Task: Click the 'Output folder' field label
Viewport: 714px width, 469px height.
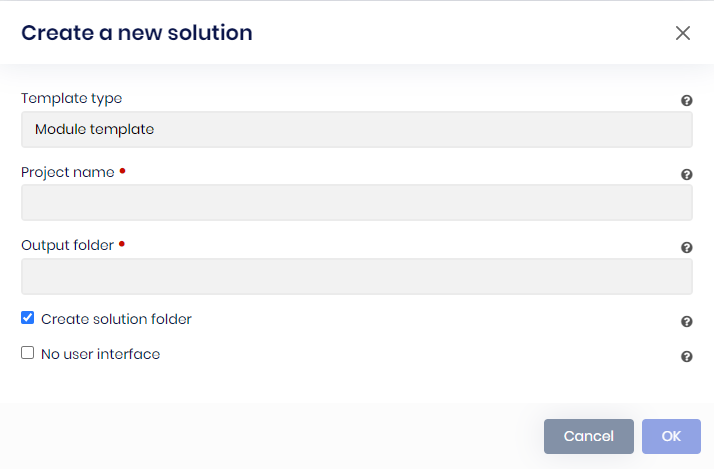Action: click(x=67, y=245)
